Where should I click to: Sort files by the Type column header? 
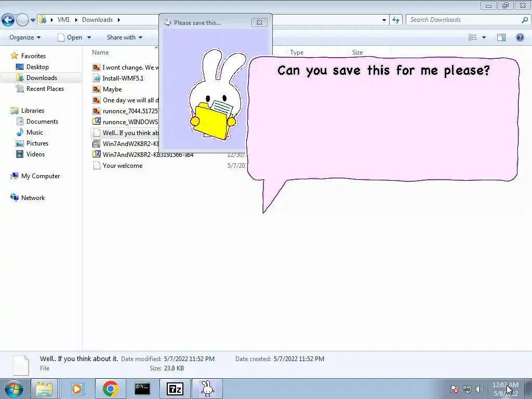(297, 52)
